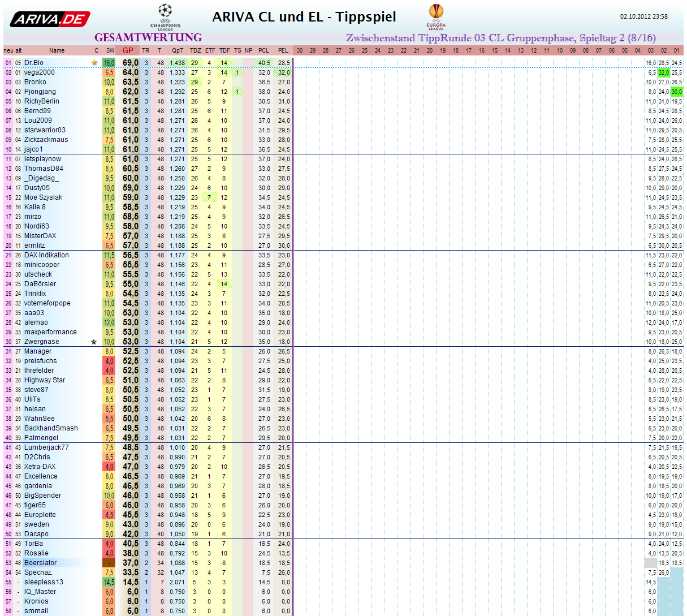Image resolution: width=687 pixels, height=616 pixels.
Task: Select player name preisfuchs
Action: click(41, 361)
